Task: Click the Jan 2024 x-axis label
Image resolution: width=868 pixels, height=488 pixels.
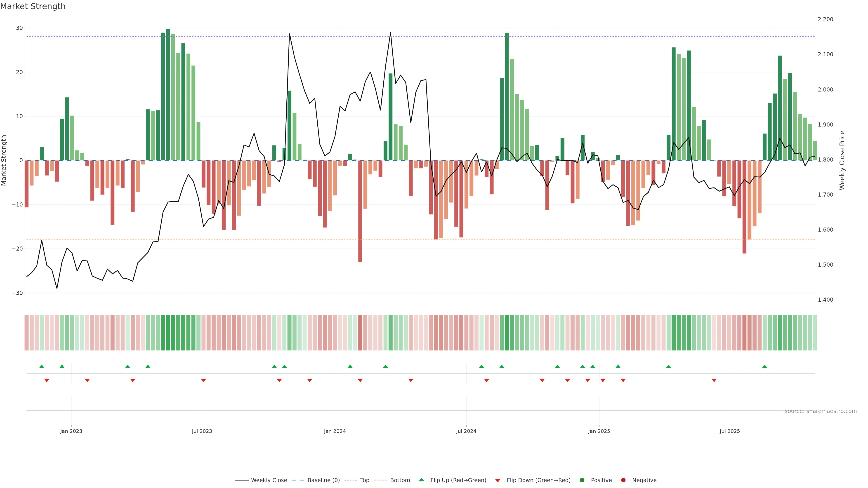Action: click(x=335, y=431)
